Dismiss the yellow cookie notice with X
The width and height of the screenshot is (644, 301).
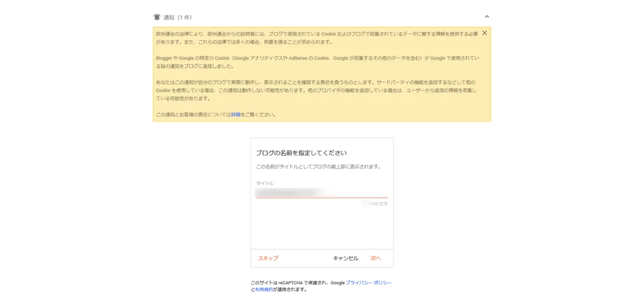[484, 33]
